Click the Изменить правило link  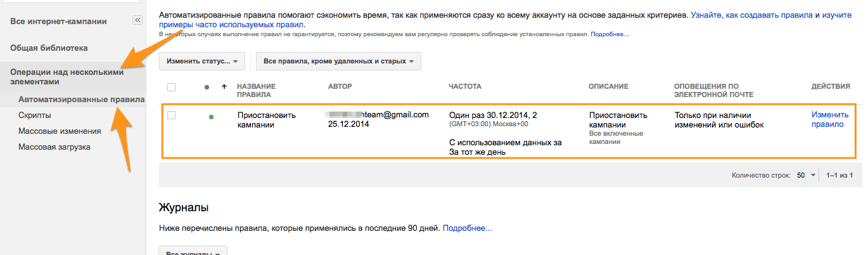point(829,120)
